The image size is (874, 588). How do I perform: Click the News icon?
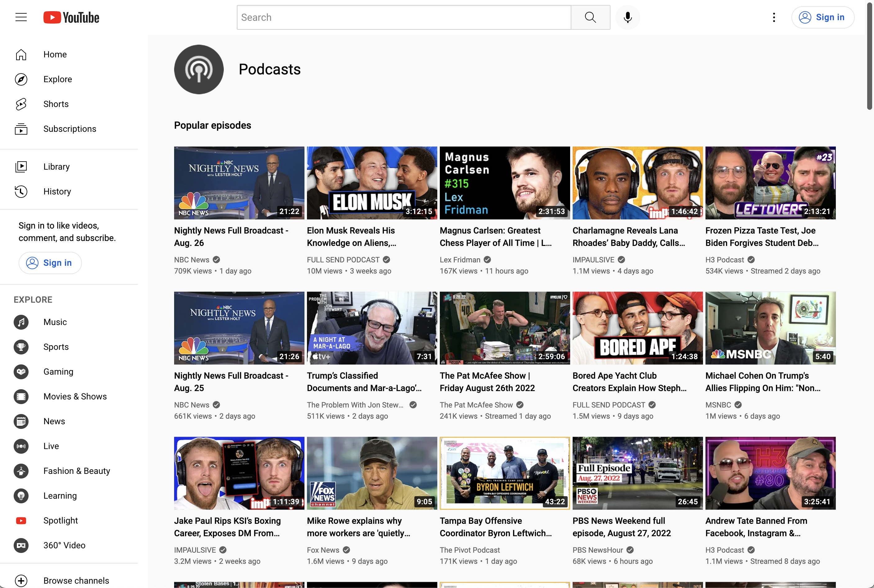pyautogui.click(x=21, y=421)
